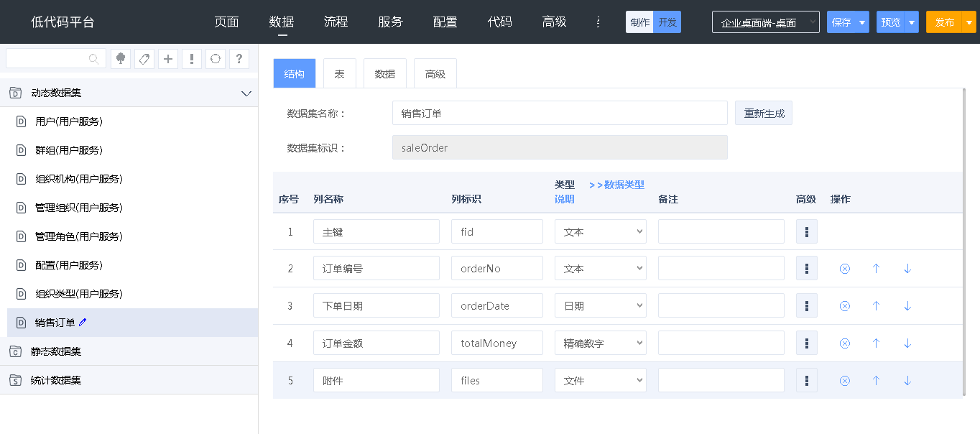Open the 企业桌面端-桌面 dropdown
Image resolution: width=980 pixels, height=434 pixels.
pos(765,22)
